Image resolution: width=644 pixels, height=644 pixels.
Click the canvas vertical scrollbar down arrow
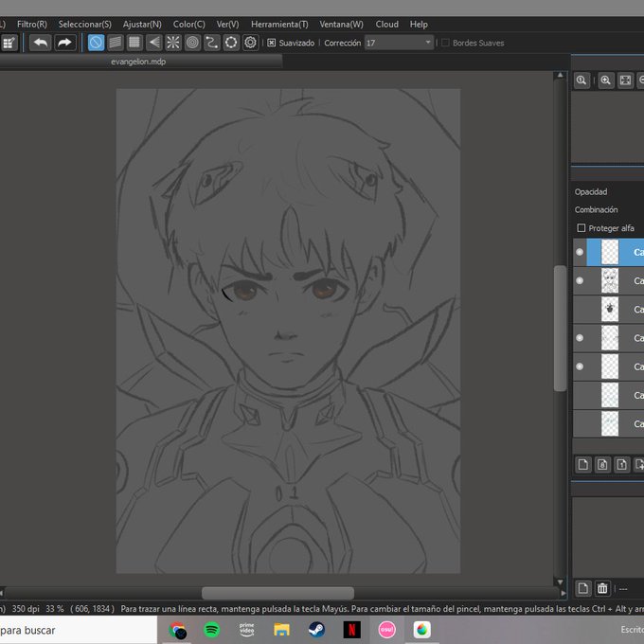(561, 582)
